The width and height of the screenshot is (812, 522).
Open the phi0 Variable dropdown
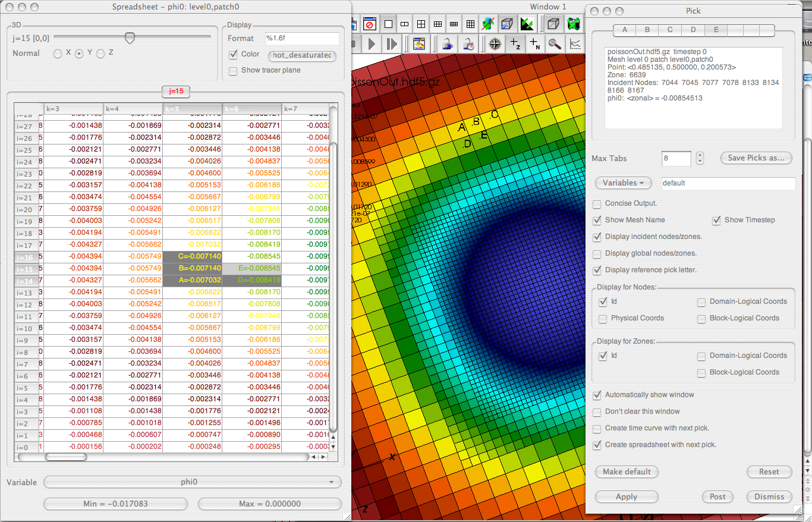[193, 483]
